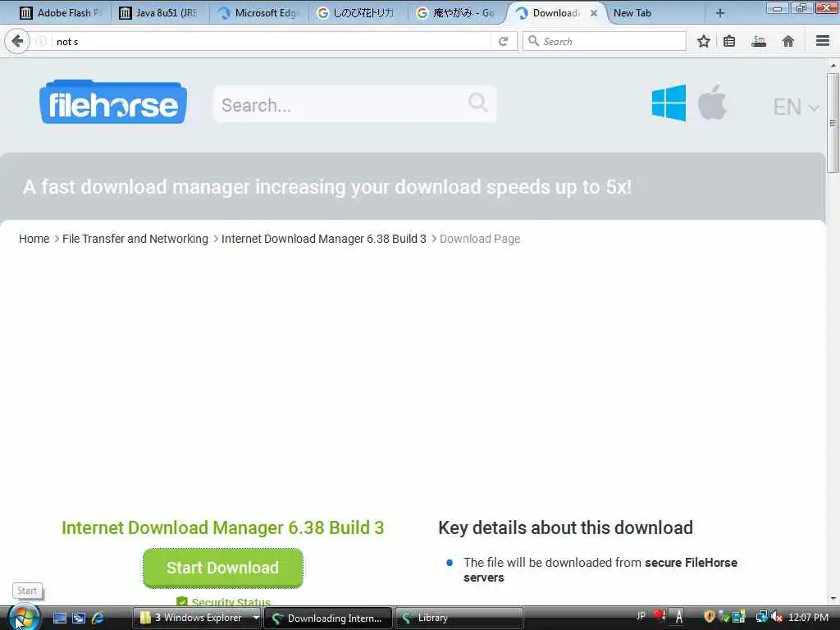Reload the page with the refresh icon
Screen dimensions: 840x630
point(503,41)
